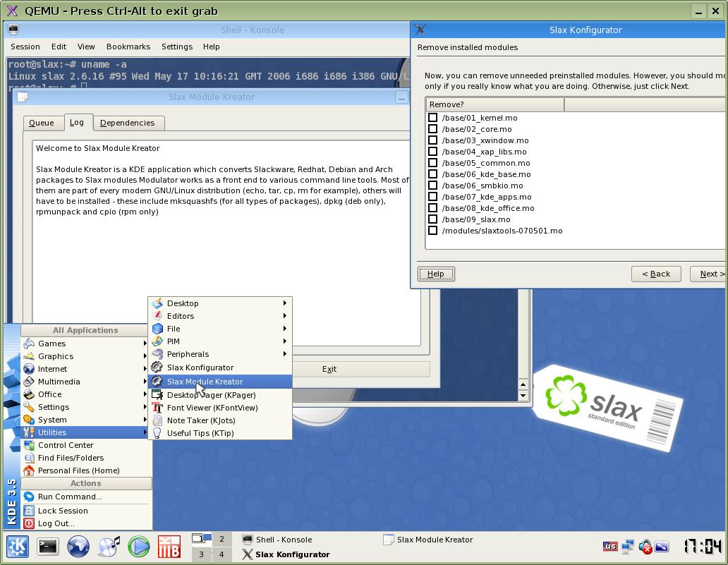Launch the red MB panel icon
This screenshot has height=565, width=728.
tap(169, 547)
